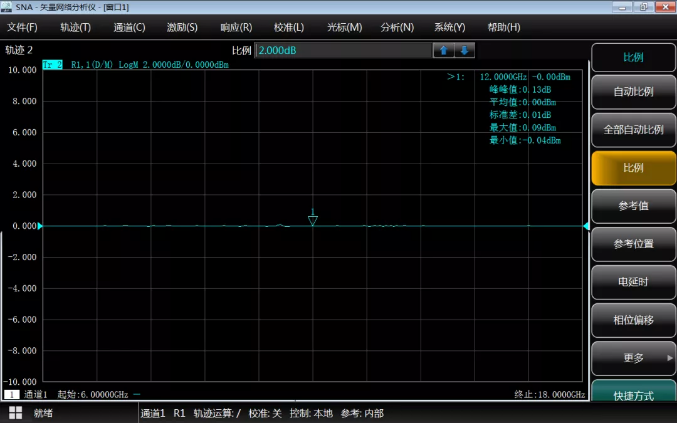The height and width of the screenshot is (423, 678).
Task: Open the 文件(F) menu
Action: (x=22, y=27)
